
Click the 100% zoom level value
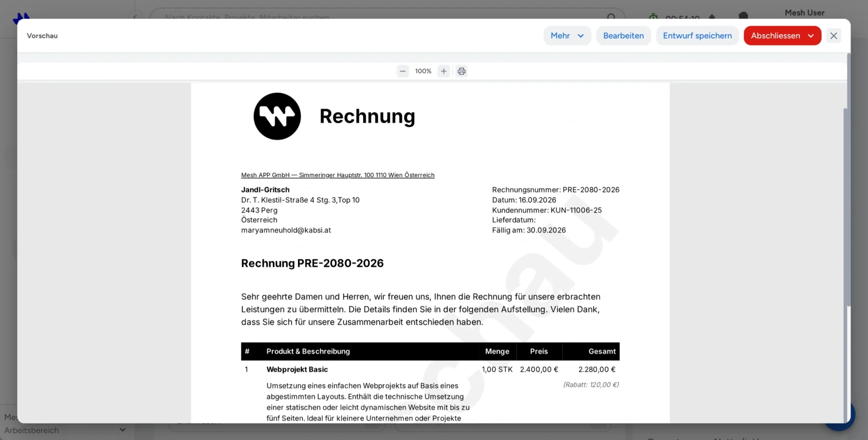click(x=423, y=71)
